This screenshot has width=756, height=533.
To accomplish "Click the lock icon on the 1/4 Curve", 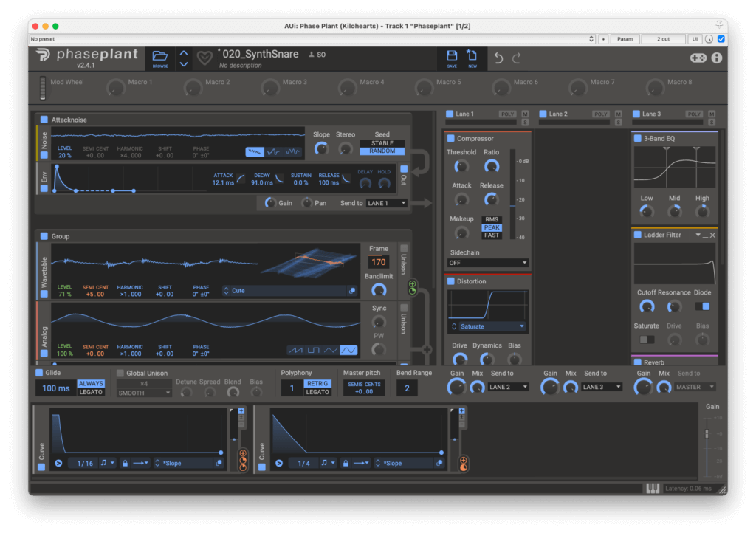I will pos(346,463).
